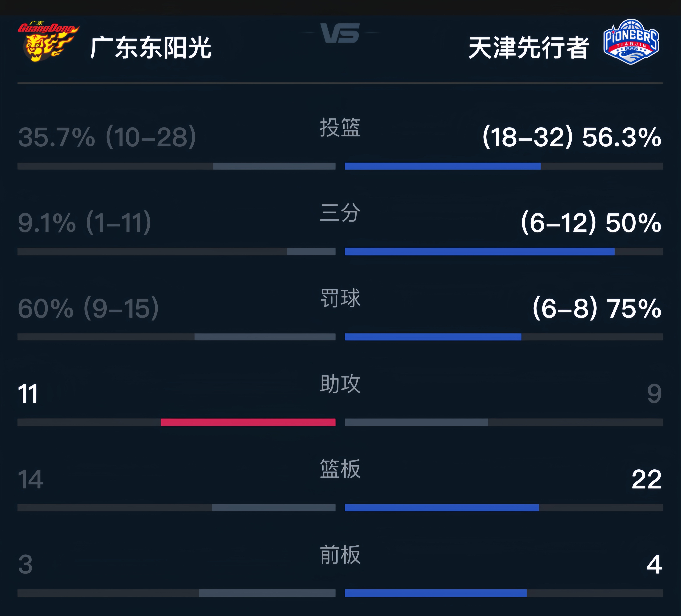Click Tianjin's rebound count 22
Screen dimensions: 681x616
(x=646, y=479)
